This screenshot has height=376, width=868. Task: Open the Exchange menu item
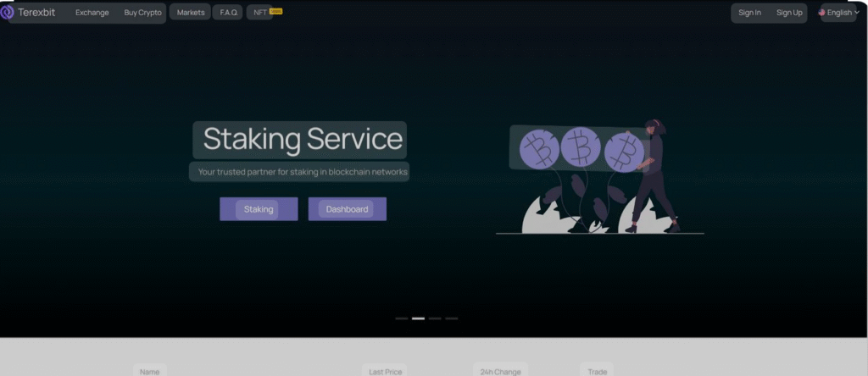92,13
